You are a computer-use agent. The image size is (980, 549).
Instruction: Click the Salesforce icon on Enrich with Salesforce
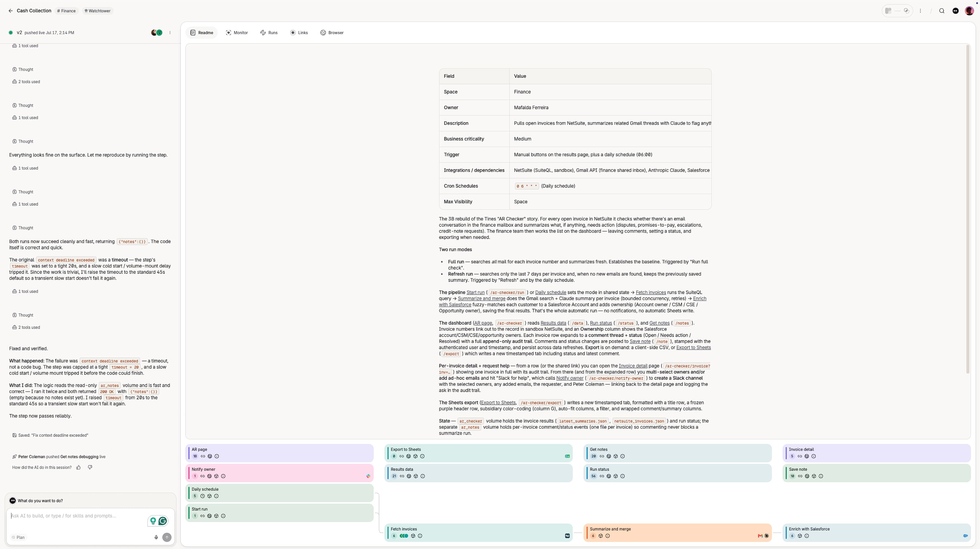click(x=965, y=536)
